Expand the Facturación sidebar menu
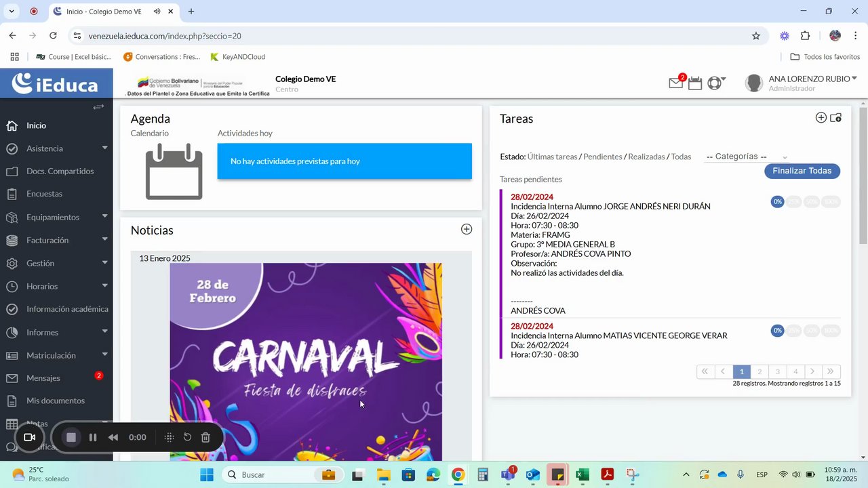Screen dimensions: 868x488 point(104,239)
